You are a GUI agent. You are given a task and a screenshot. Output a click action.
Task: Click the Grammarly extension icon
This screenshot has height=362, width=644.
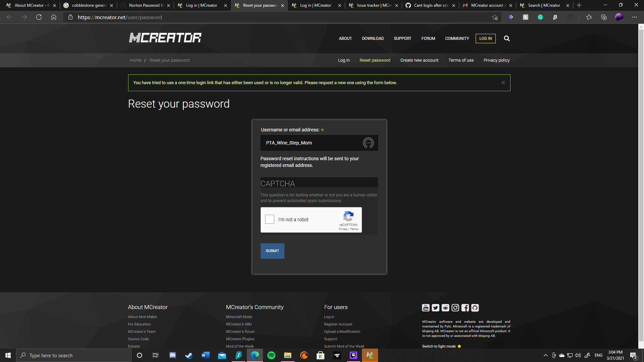(x=540, y=17)
